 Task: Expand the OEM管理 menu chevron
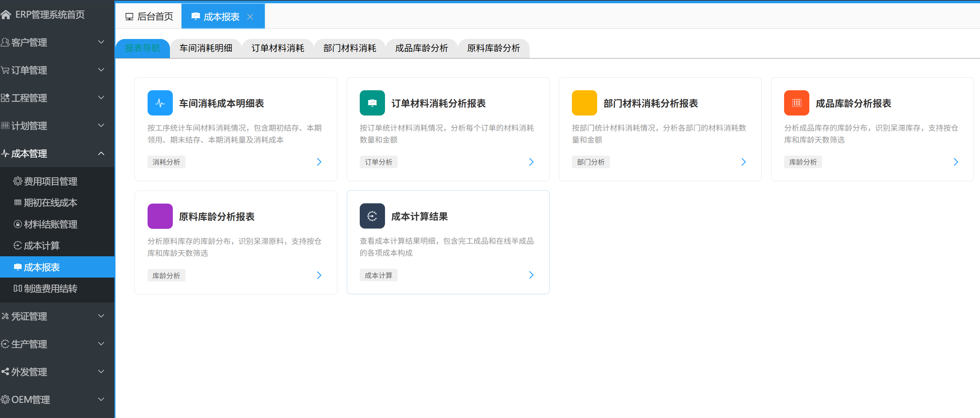[101, 399]
